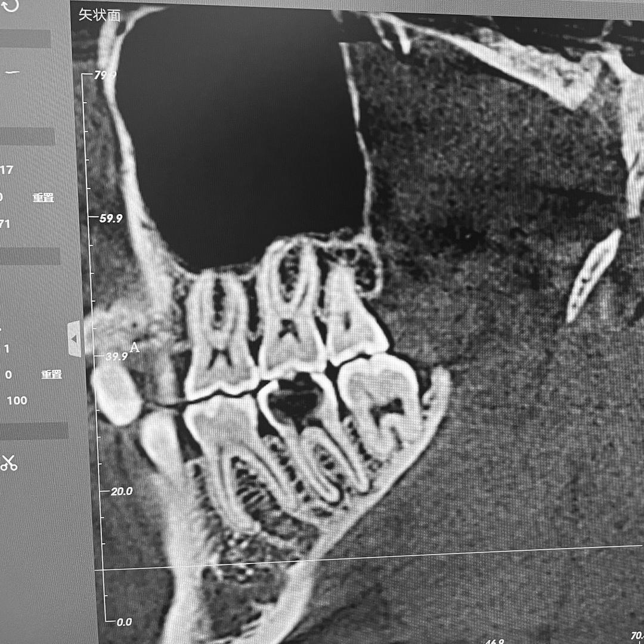644x644 pixels.
Task: Click the 39.9 mark on the vertical ruler
Action: point(116,356)
